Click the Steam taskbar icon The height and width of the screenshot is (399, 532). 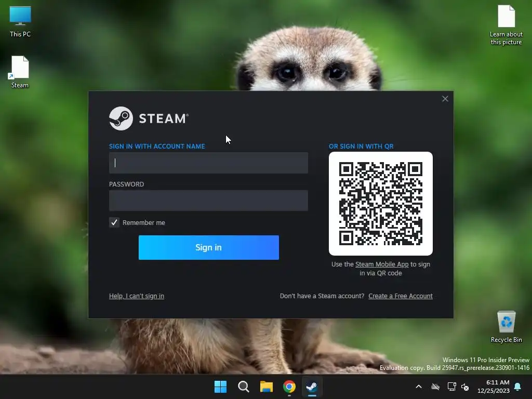[312, 387]
